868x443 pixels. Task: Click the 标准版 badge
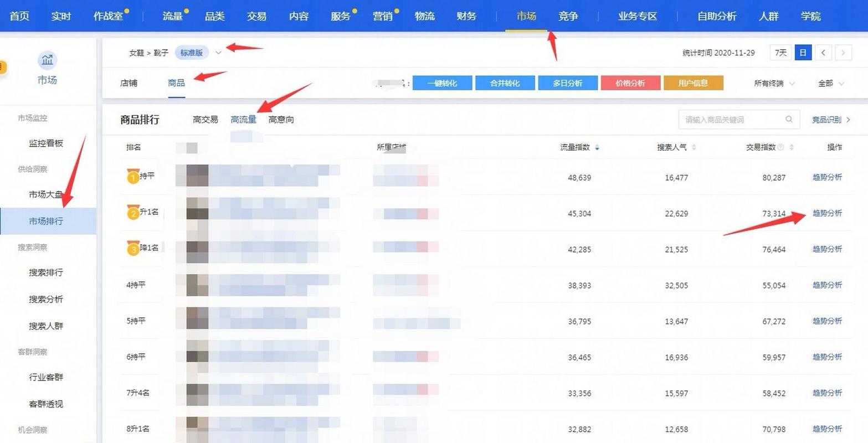[x=192, y=53]
